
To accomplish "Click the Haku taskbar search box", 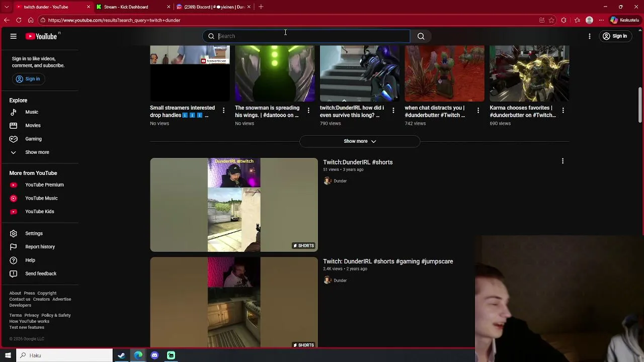I will (x=64, y=355).
